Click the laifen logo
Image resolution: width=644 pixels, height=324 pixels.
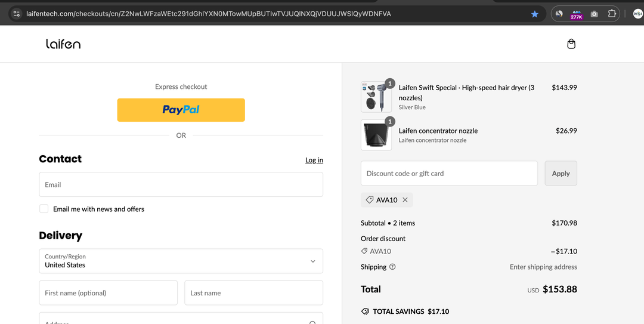coord(63,44)
